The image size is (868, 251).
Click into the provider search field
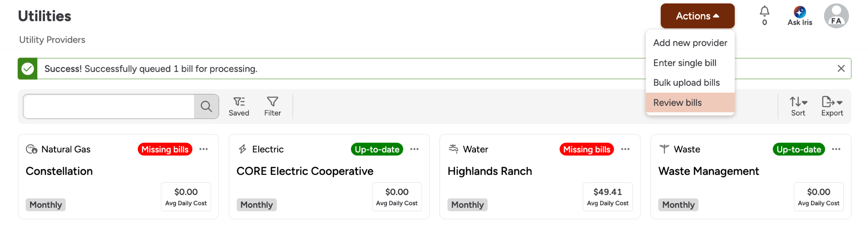coord(109,106)
